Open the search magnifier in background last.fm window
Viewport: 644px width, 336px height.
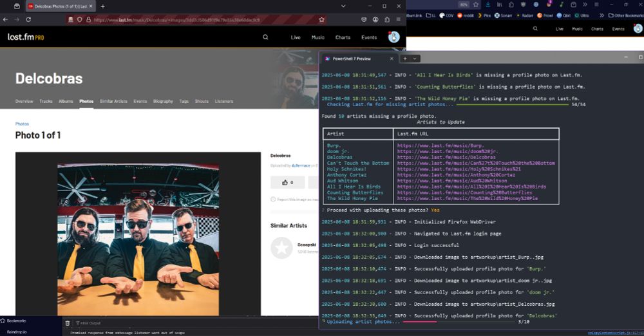[535, 29]
